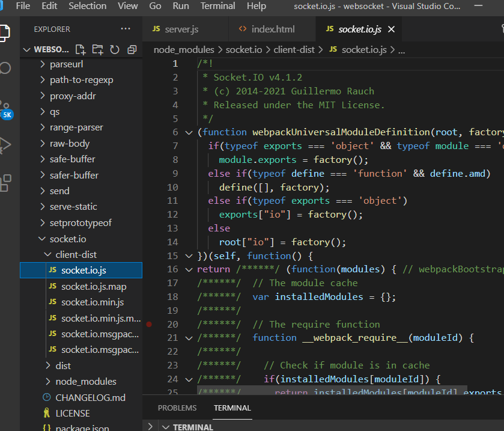Switch to the index.html tab
The width and height of the screenshot is (504, 431).
[x=273, y=29]
